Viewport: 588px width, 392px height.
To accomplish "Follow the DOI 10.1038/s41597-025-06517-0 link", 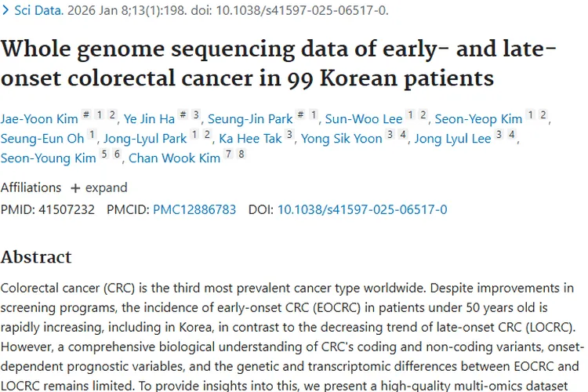I will coord(362,209).
